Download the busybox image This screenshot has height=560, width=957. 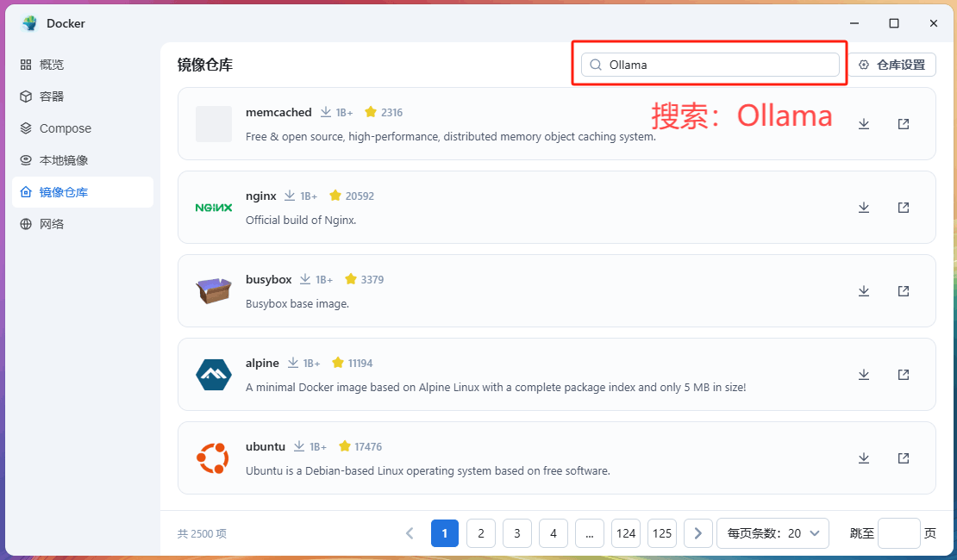click(x=864, y=291)
